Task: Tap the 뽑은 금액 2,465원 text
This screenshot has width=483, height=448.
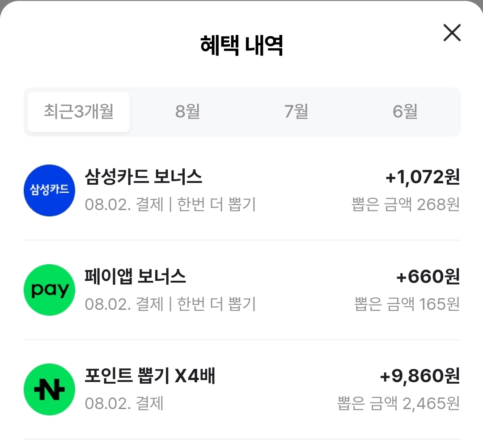Action: click(x=398, y=403)
